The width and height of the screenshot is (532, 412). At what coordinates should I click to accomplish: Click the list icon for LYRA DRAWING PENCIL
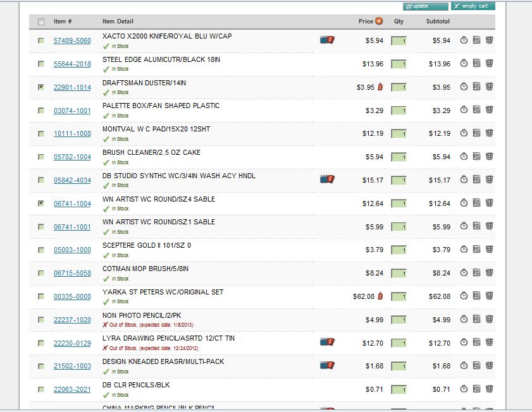coord(476,342)
